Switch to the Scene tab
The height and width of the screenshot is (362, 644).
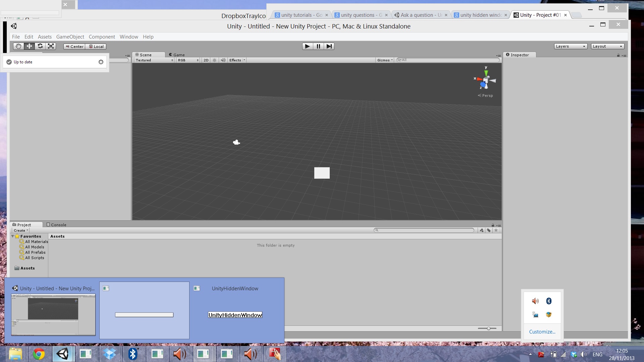(149, 55)
